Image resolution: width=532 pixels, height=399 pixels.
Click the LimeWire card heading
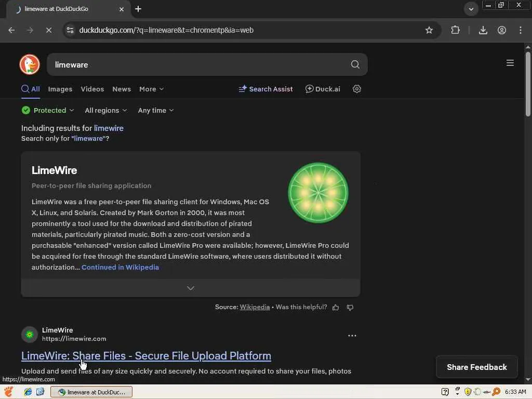[54, 170]
